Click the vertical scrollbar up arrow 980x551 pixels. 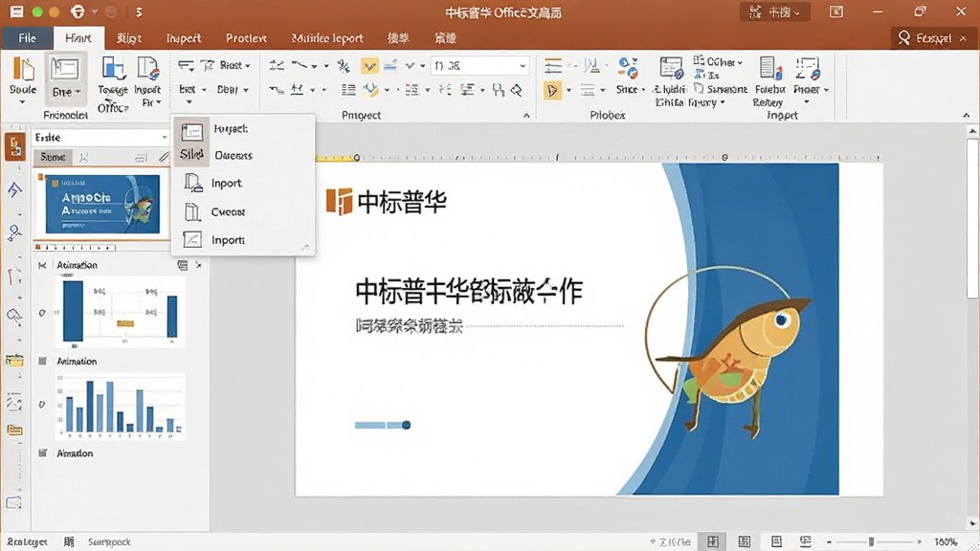pyautogui.click(x=972, y=130)
